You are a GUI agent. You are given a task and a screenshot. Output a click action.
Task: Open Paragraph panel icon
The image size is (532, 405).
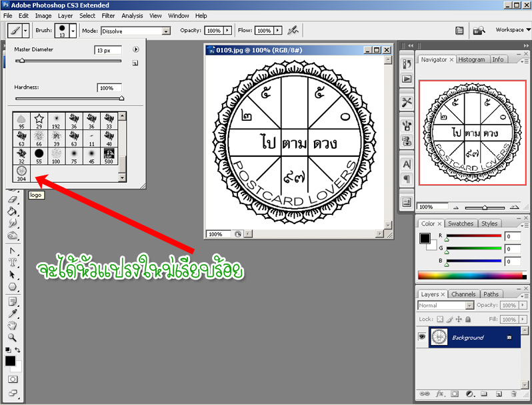407,179
